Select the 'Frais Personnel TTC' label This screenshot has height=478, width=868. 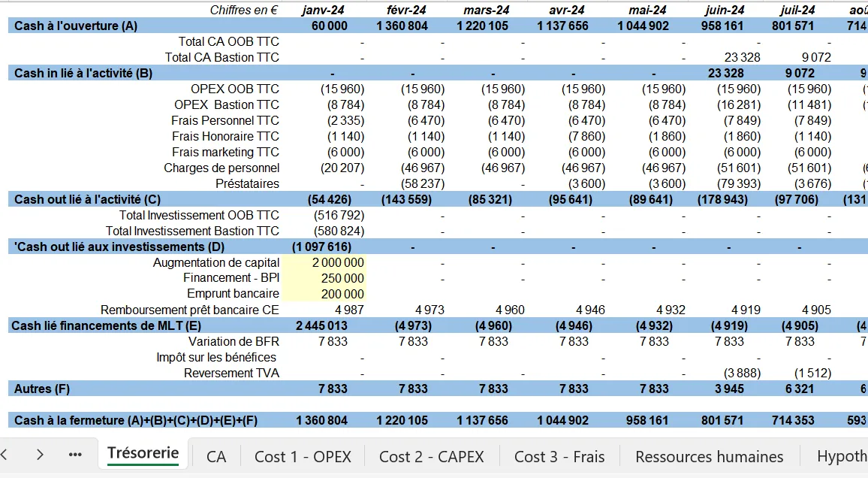225,121
